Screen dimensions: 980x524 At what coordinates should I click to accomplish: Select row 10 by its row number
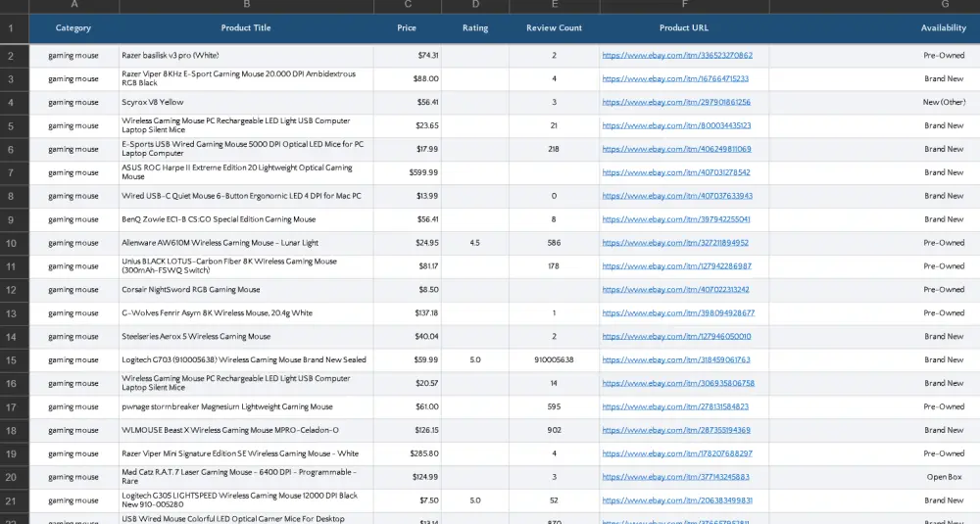click(x=15, y=243)
